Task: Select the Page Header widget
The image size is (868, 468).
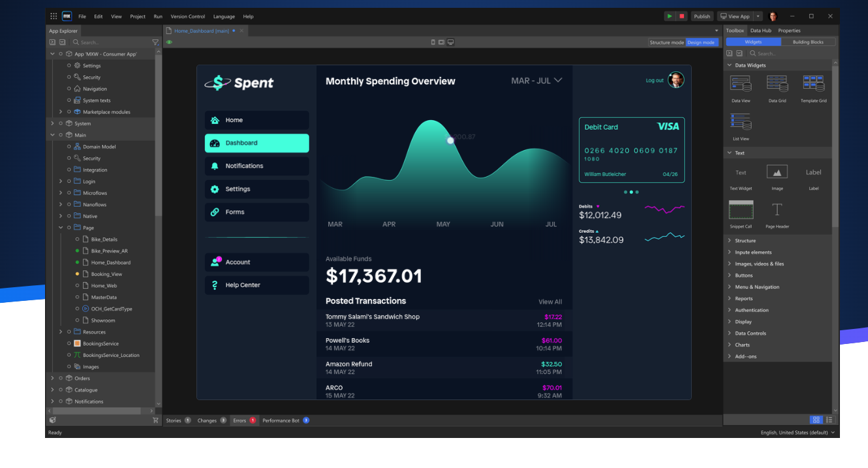Action: [777, 214]
